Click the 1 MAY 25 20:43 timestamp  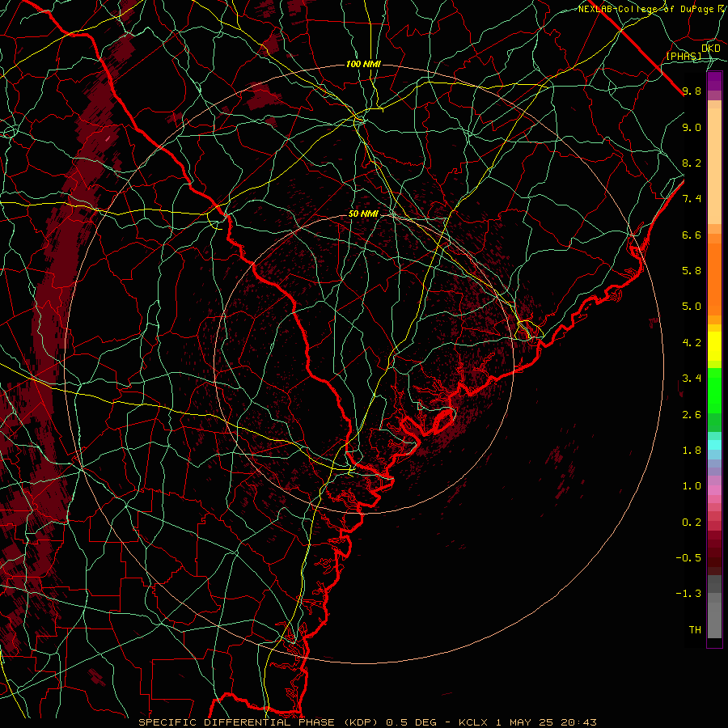click(x=546, y=722)
